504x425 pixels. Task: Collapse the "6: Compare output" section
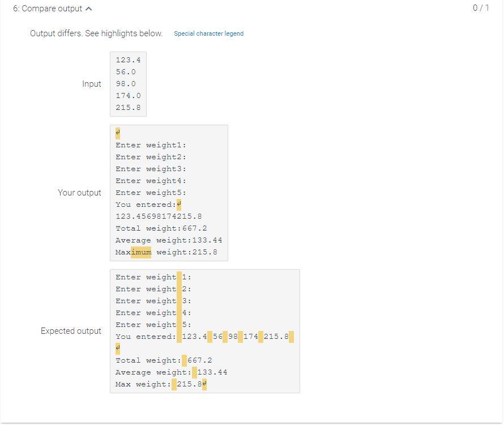(88, 8)
